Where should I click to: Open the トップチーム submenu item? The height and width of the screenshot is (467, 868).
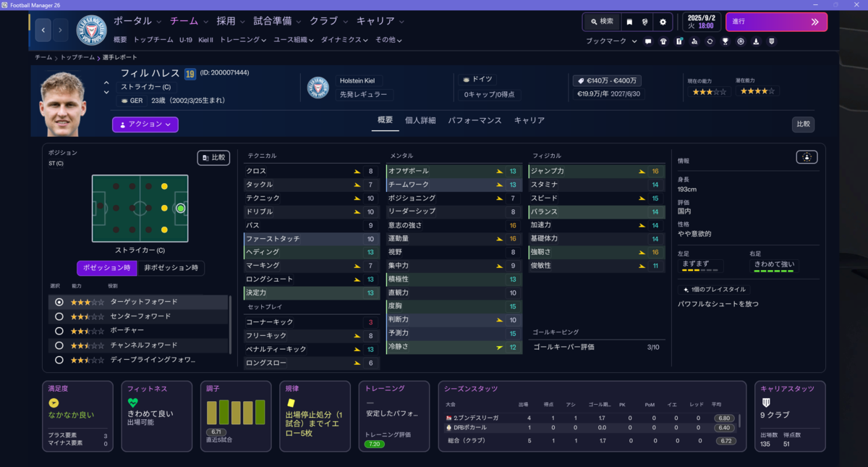click(x=153, y=40)
